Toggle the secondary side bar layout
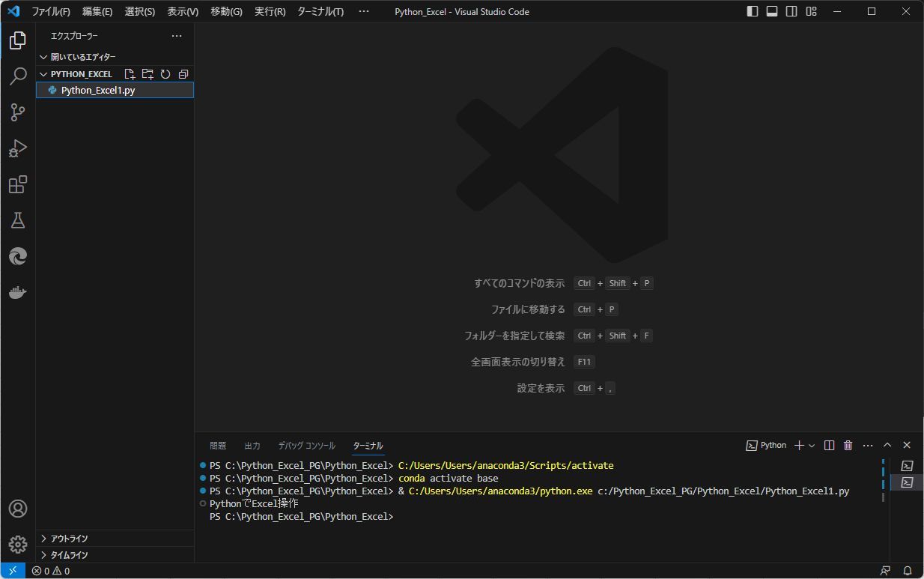The image size is (924, 579). [791, 11]
